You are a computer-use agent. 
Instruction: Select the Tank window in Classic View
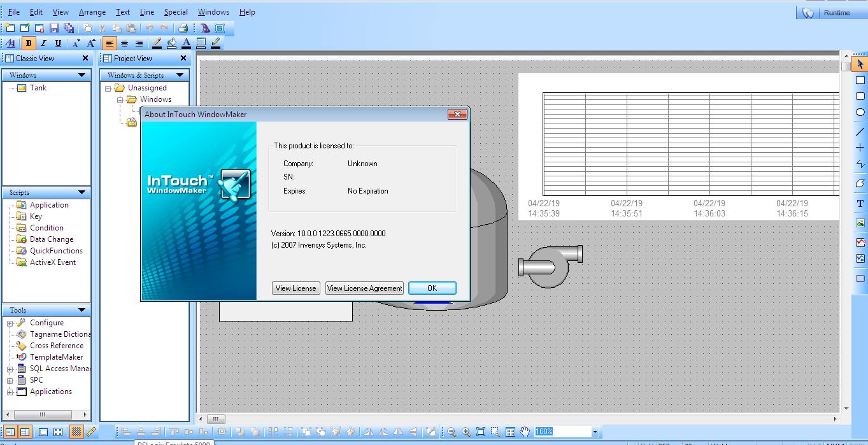[x=38, y=88]
